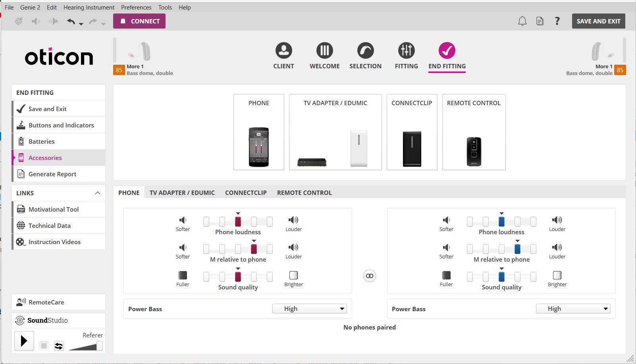Toggle the SoundStudio repeat/loop icon
The image size is (636, 364).
click(x=59, y=346)
